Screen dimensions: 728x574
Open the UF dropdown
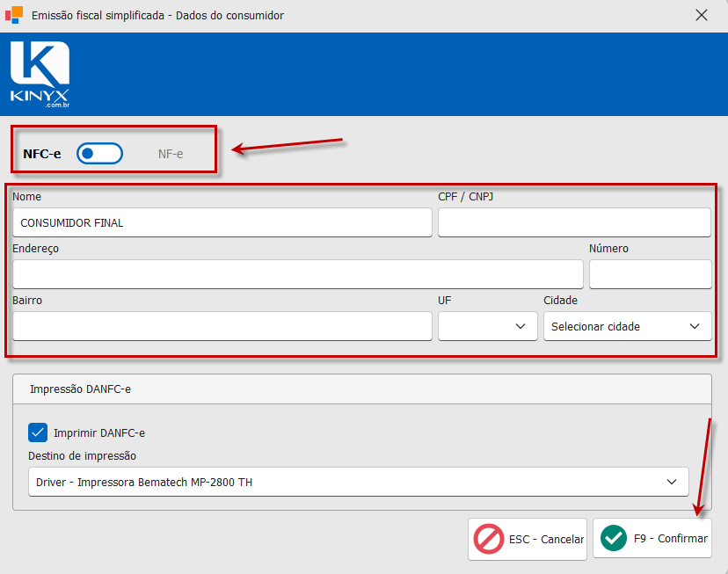(x=487, y=326)
